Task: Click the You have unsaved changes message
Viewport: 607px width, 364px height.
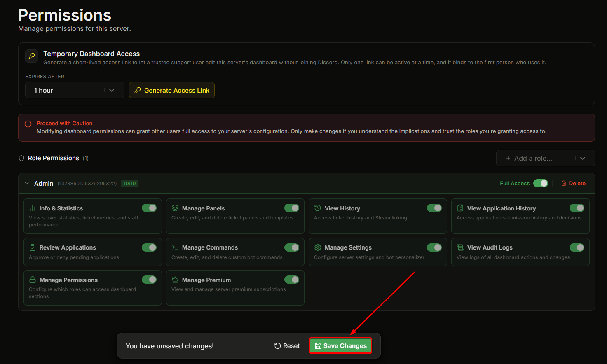Action: [170, 346]
